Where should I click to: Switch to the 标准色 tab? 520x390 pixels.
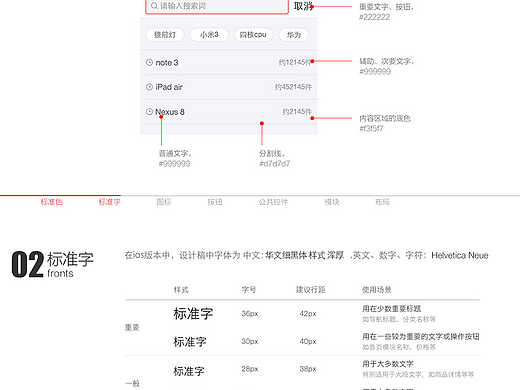pos(52,202)
